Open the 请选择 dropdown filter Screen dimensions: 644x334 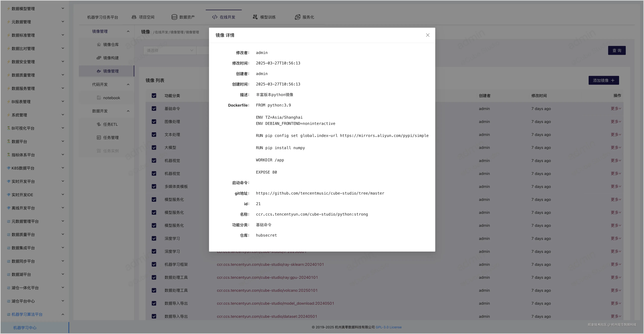click(x=170, y=50)
